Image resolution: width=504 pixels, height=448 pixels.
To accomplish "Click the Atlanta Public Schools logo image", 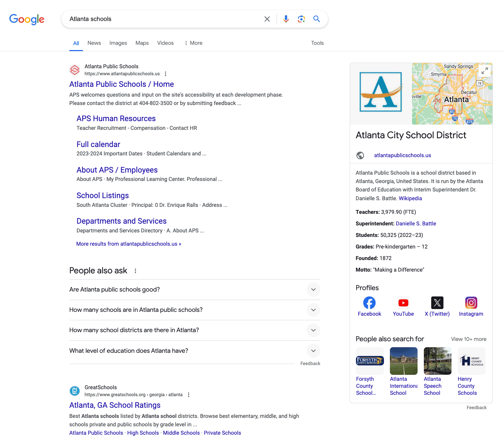I will coord(381,92).
